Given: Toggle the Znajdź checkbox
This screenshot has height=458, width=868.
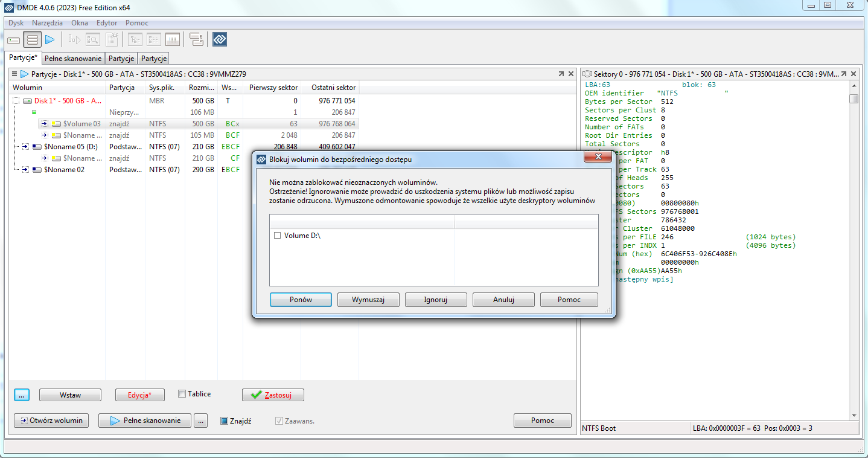Looking at the screenshot, I should (x=224, y=421).
